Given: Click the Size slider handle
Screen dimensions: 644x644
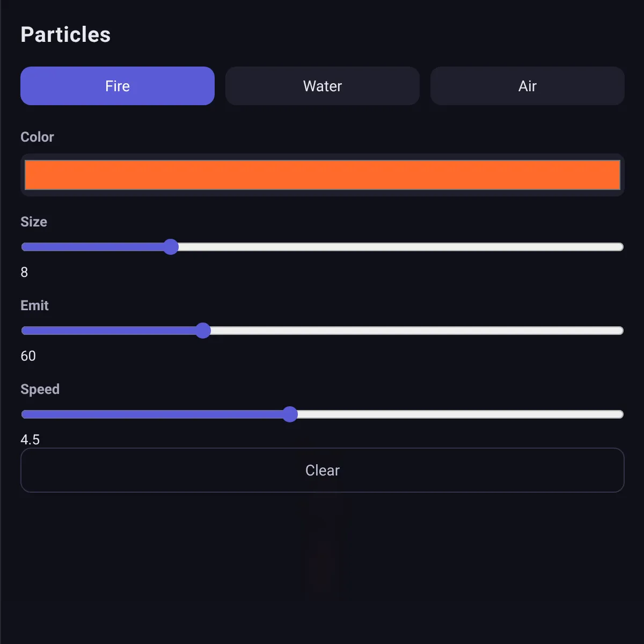Looking at the screenshot, I should (x=171, y=247).
